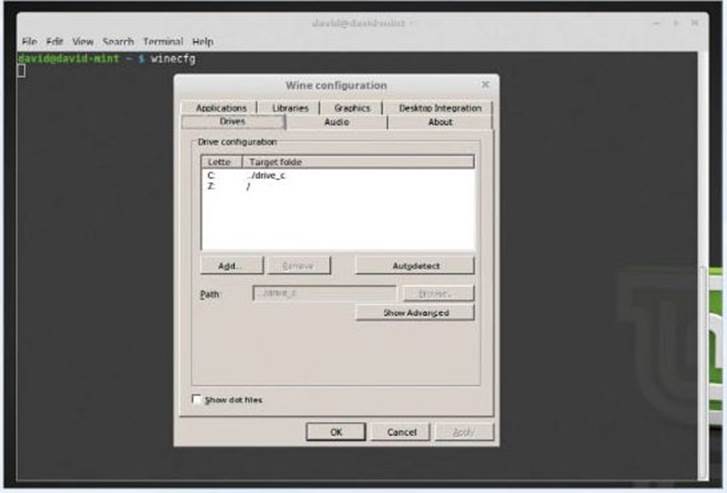Image resolution: width=727 pixels, height=493 pixels.
Task: Click the Add... drive button
Action: point(231,266)
